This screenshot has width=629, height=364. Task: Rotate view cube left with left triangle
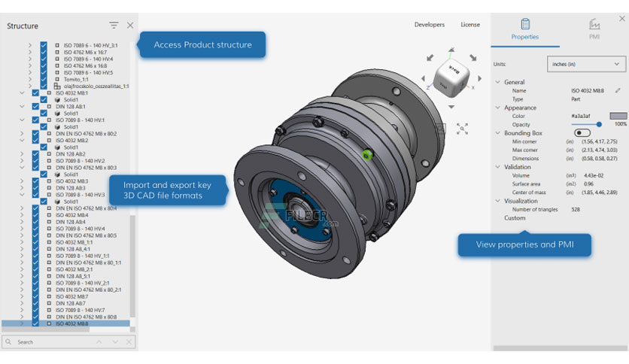(423, 78)
